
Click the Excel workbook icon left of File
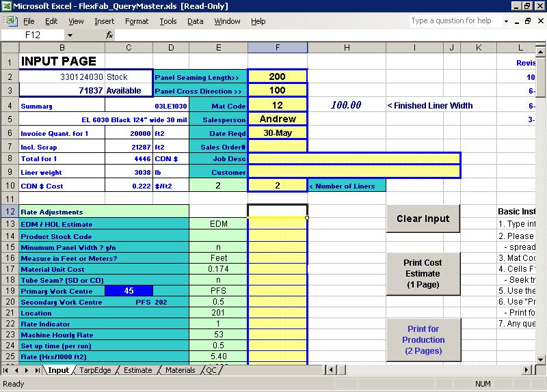point(11,21)
